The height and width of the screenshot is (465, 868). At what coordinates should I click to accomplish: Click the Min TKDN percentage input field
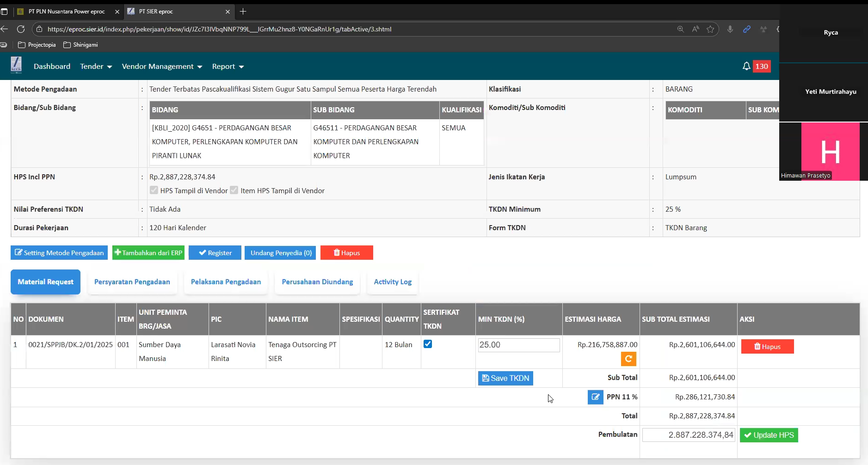(x=518, y=345)
